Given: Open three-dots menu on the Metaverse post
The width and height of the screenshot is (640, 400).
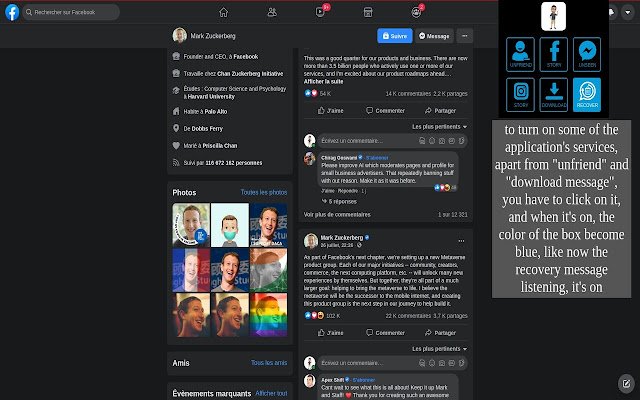Looking at the screenshot, I should pos(461,241).
